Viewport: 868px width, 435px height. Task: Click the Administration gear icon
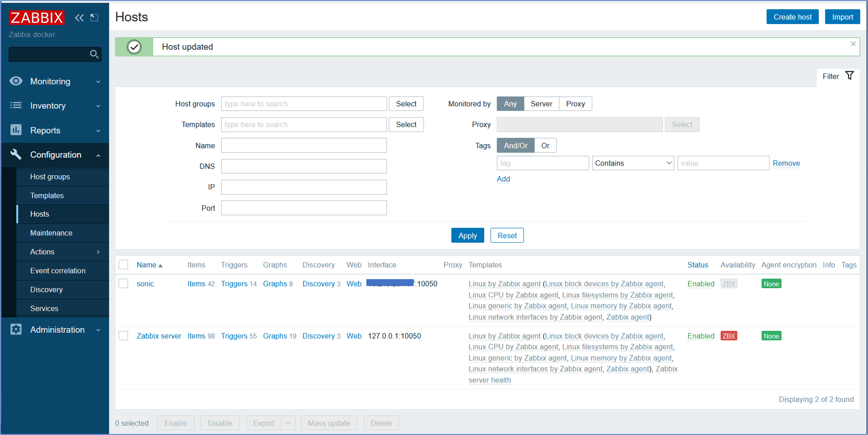click(16, 329)
